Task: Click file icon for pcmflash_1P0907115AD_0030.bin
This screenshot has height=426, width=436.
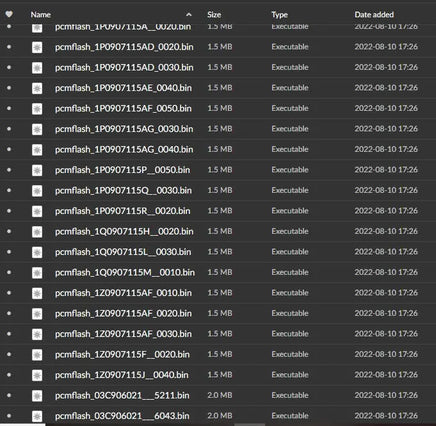Action: click(37, 68)
